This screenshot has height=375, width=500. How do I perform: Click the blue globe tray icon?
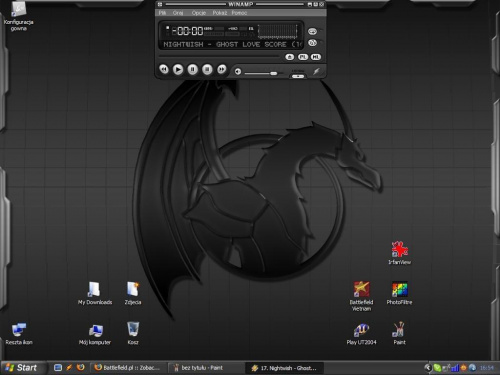click(472, 368)
